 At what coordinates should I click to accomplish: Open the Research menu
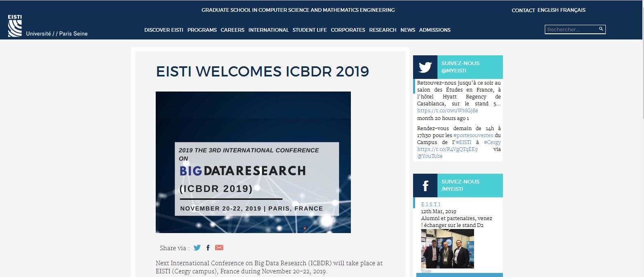coord(383,30)
